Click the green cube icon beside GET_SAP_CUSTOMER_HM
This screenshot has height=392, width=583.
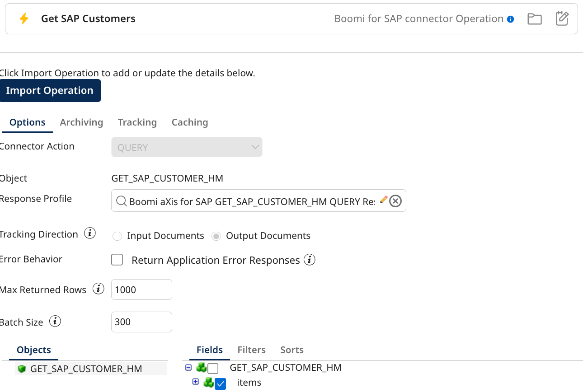pos(22,368)
